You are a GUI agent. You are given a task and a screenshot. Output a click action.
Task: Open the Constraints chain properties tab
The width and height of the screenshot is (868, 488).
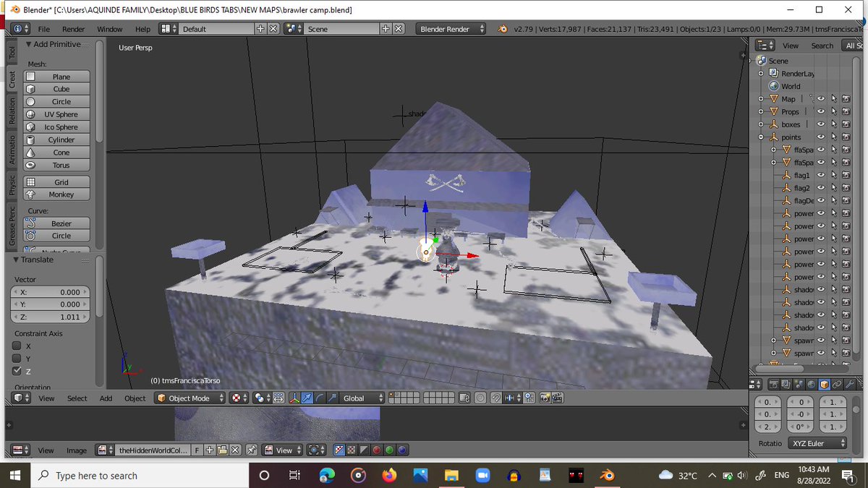pos(837,385)
